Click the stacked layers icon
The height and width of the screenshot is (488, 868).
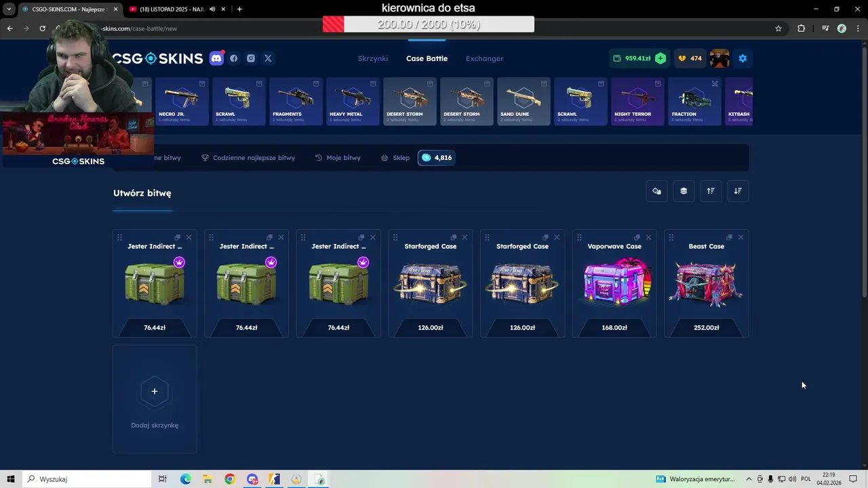tap(684, 191)
